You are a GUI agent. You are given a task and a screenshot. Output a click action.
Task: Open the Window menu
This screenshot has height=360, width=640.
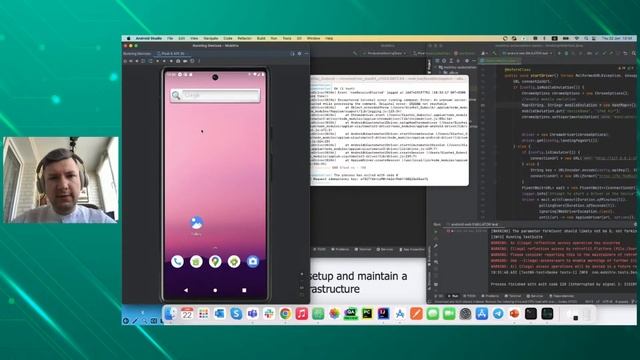[313, 38]
